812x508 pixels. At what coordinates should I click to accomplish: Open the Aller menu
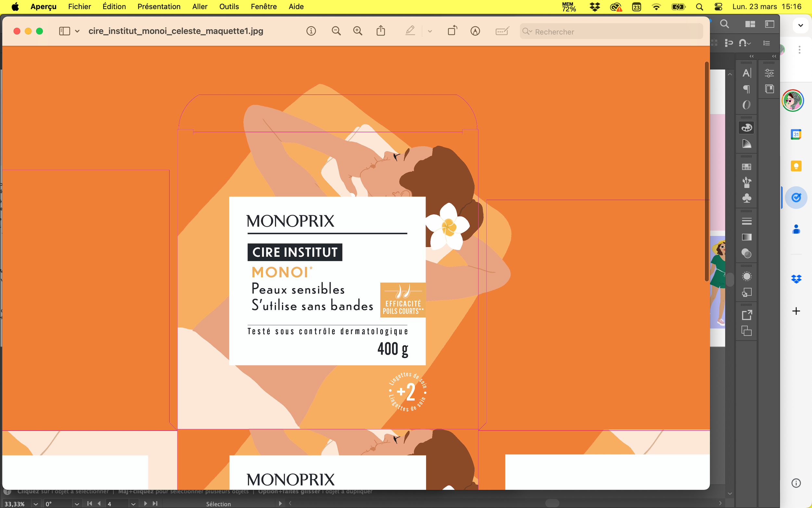pos(200,7)
